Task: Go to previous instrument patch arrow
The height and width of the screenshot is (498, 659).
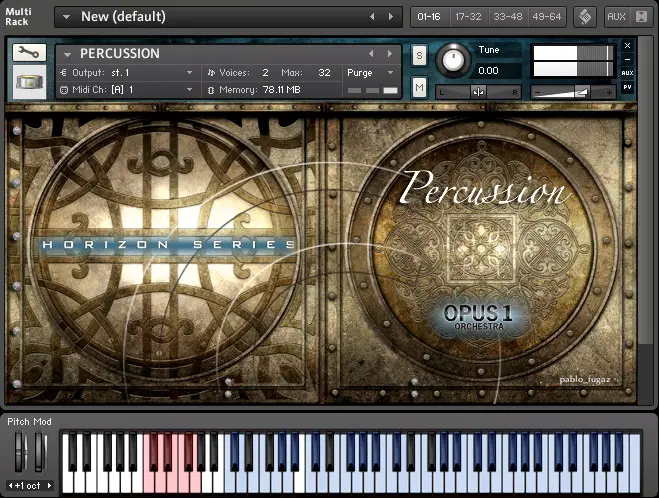Action: [371, 54]
